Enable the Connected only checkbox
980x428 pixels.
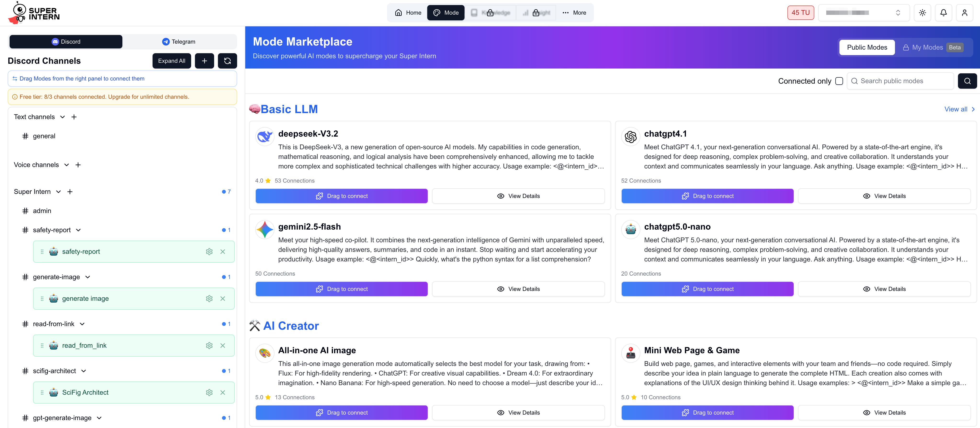click(x=839, y=81)
